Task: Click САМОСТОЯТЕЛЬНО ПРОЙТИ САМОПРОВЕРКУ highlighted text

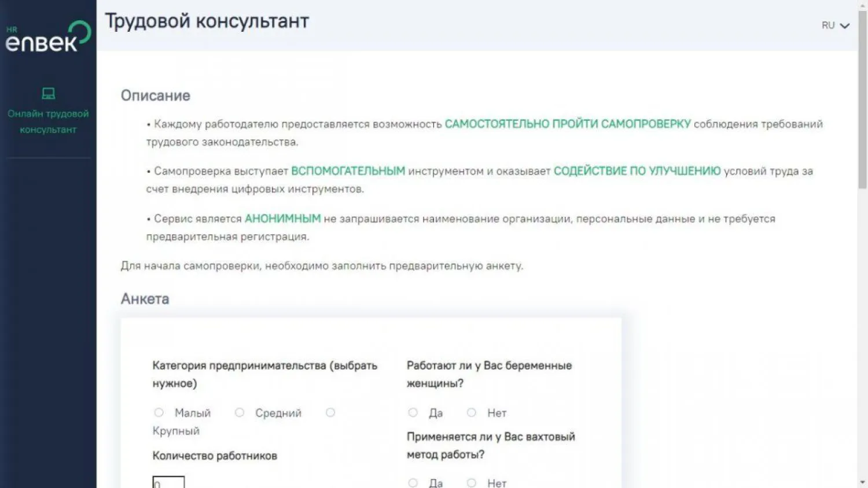Action: [568, 124]
